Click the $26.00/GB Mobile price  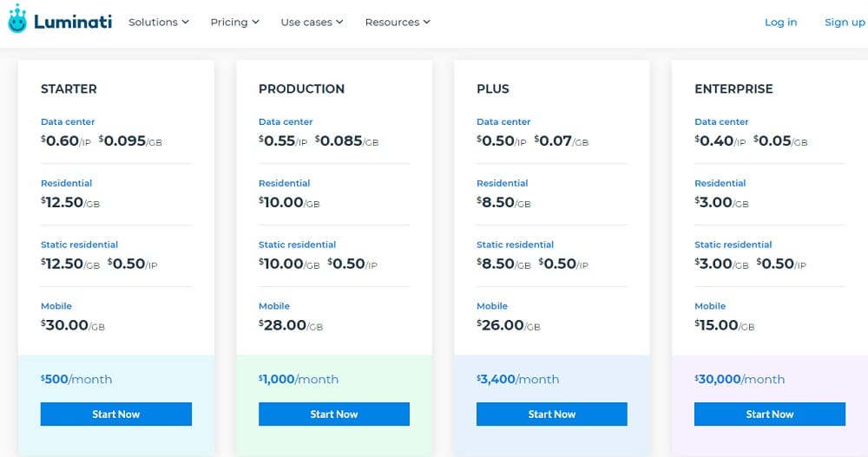click(x=509, y=325)
